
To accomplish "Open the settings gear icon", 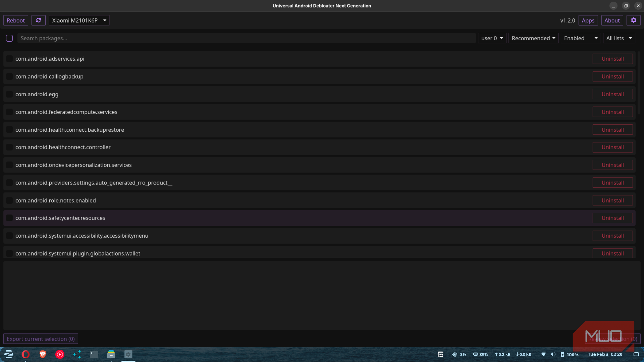I will coord(633,20).
